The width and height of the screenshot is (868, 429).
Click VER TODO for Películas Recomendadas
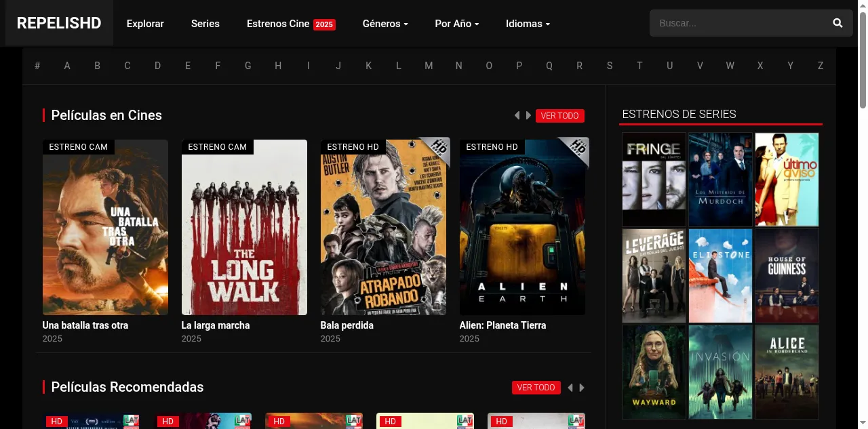[x=536, y=388]
